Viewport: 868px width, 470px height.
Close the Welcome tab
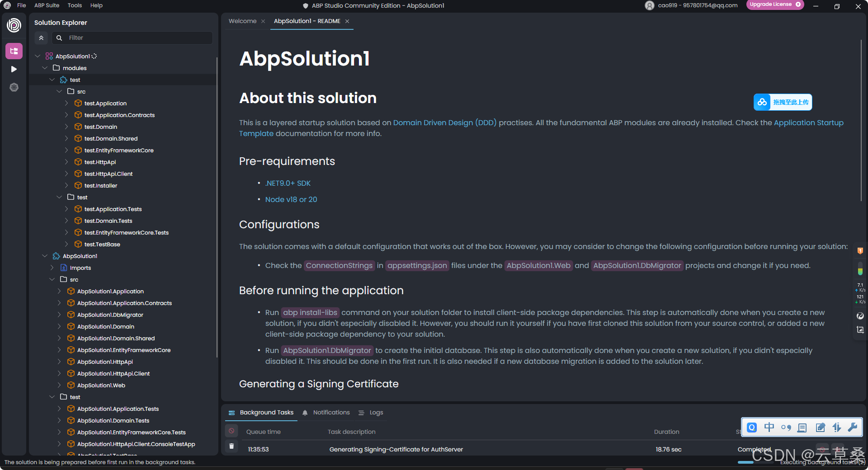click(263, 21)
